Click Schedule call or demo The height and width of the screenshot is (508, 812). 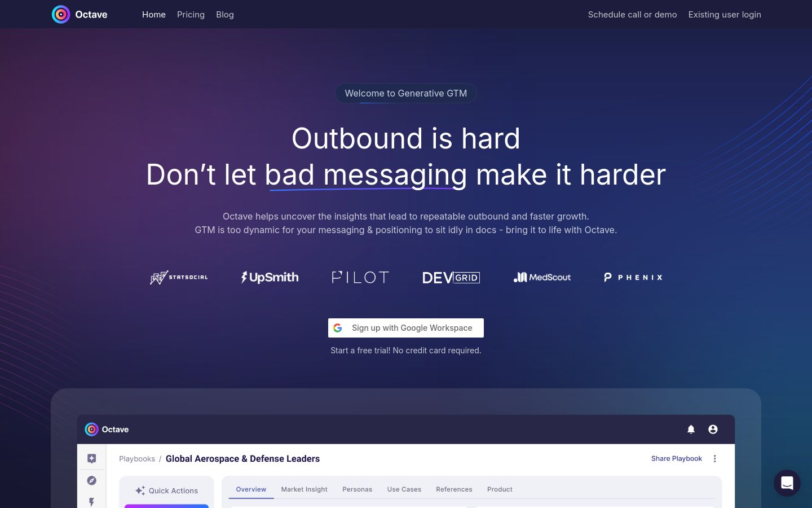click(x=632, y=15)
